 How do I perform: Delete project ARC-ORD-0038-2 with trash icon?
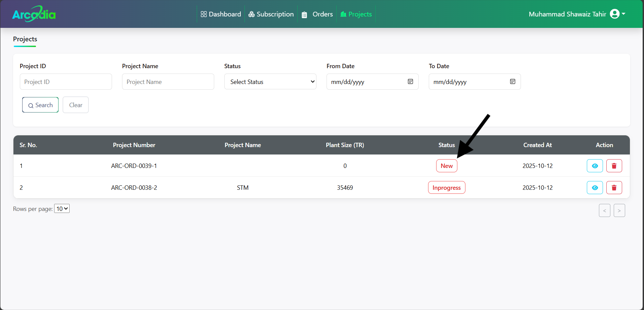pyautogui.click(x=614, y=188)
